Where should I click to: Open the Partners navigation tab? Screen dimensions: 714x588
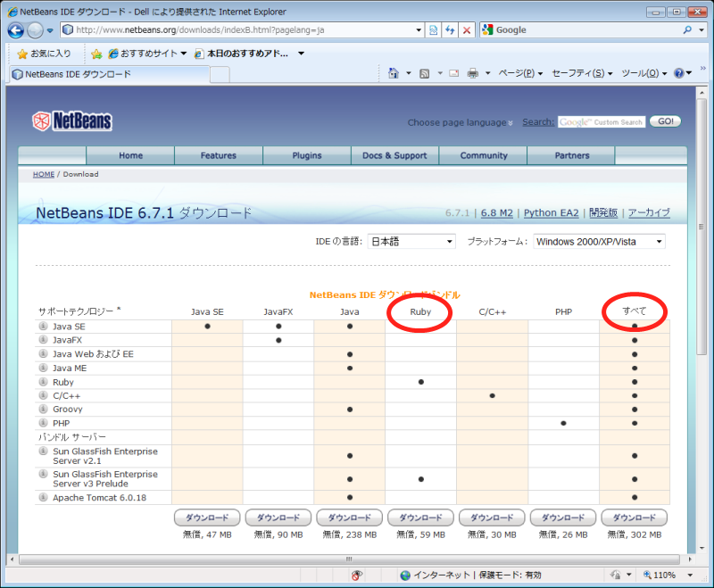point(572,155)
